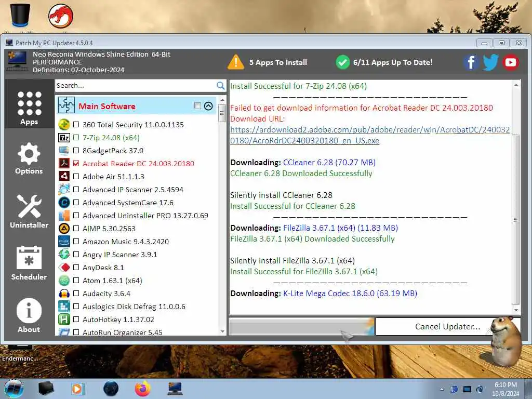532x399 pixels.
Task: Check the Amazon Music 9.4.3.2420 checkbox
Action: (x=76, y=242)
